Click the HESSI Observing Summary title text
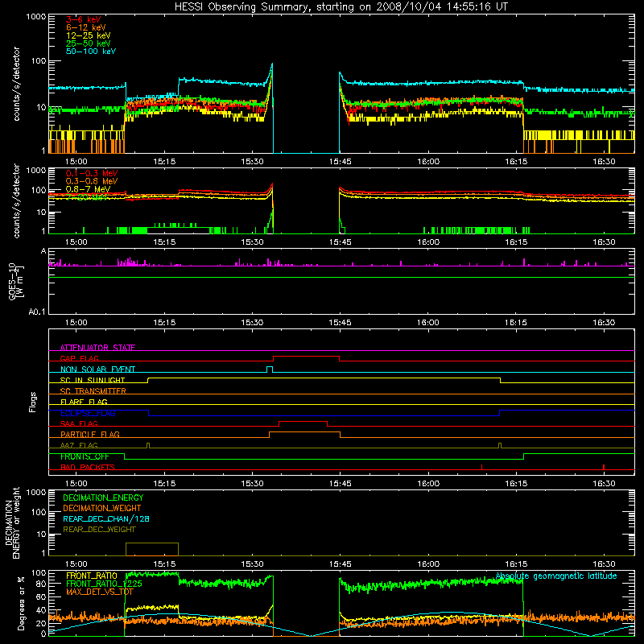The width and height of the screenshot is (644, 644). click(x=341, y=7)
